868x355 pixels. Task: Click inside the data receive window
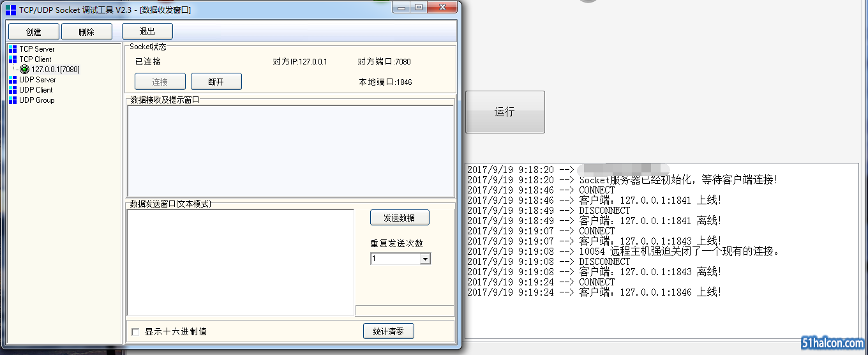290,151
